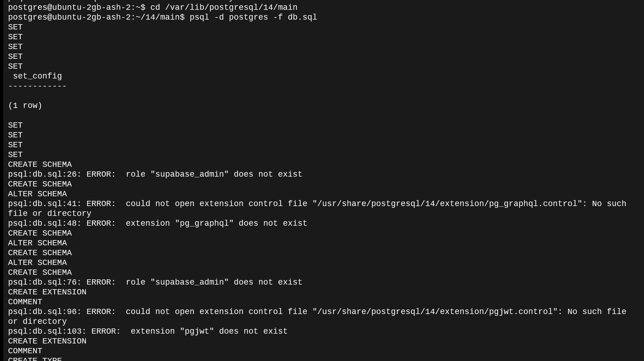Click the pg_graphql.control file path text

447,204
